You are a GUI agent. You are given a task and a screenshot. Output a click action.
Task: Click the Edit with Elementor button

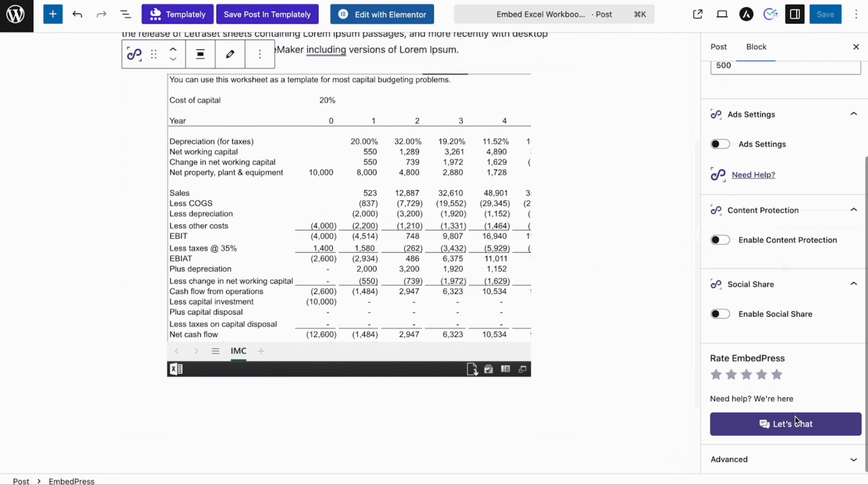pyautogui.click(x=382, y=14)
